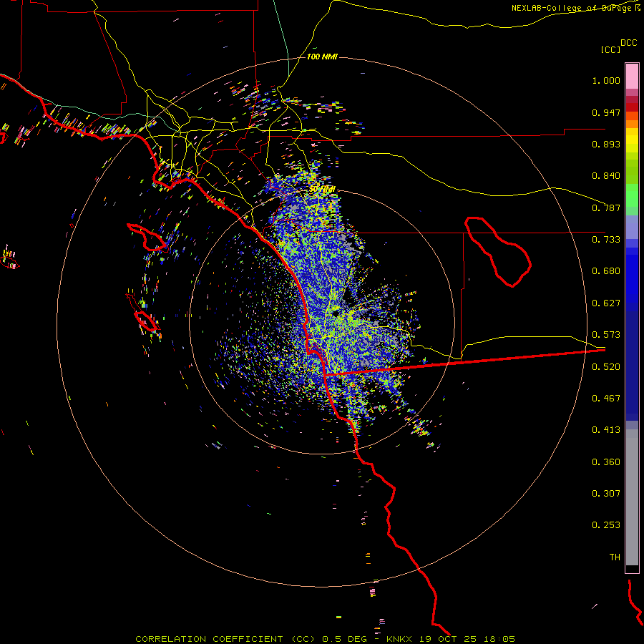Image resolution: width=644 pixels, height=644 pixels.
Task: Click the 50 NMI range ring label
Action: coord(323,189)
